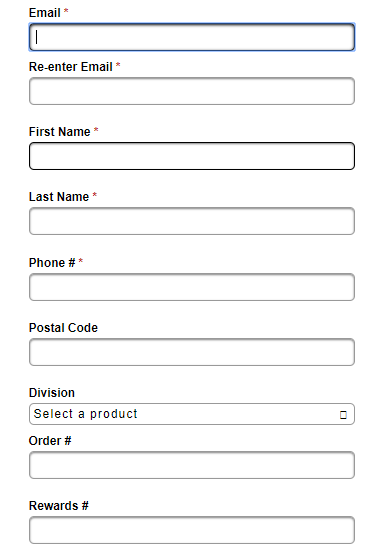The width and height of the screenshot is (379, 557).
Task: Select the Re-enter Email label text
Action: (71, 67)
